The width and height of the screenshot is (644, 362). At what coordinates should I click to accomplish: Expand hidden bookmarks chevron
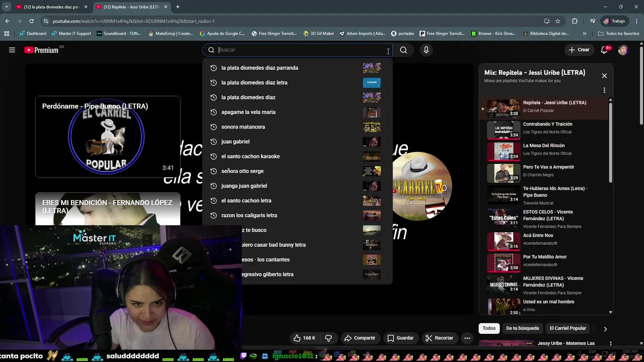point(584,34)
